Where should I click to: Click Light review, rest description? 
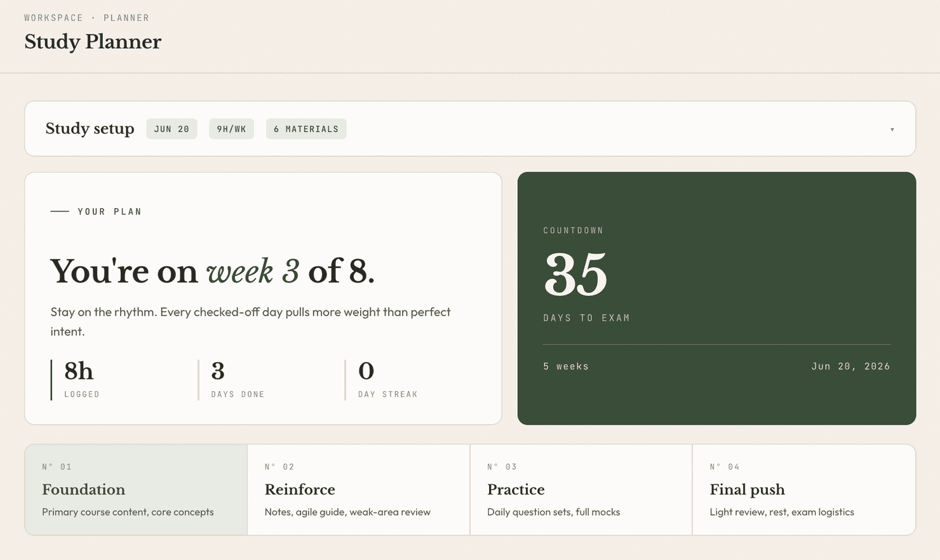pyautogui.click(x=782, y=512)
